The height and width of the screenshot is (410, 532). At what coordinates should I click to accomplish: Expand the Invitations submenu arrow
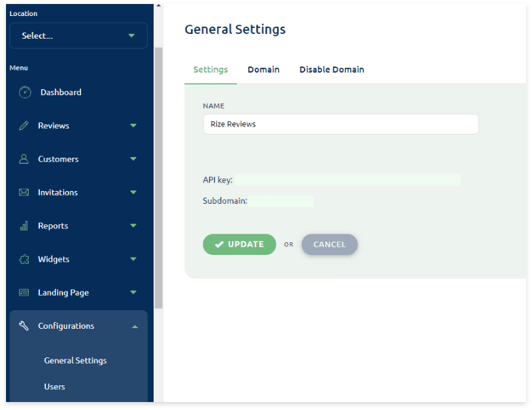133,192
